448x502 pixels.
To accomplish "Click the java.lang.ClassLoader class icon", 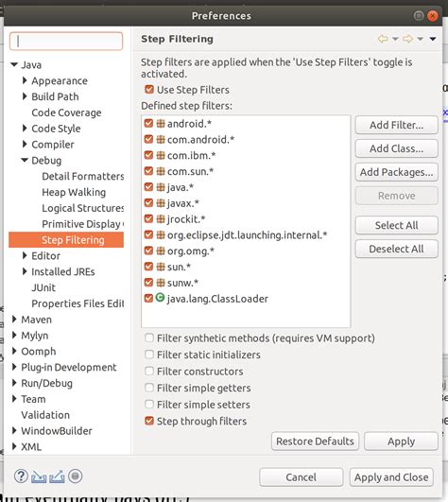I will click(160, 298).
